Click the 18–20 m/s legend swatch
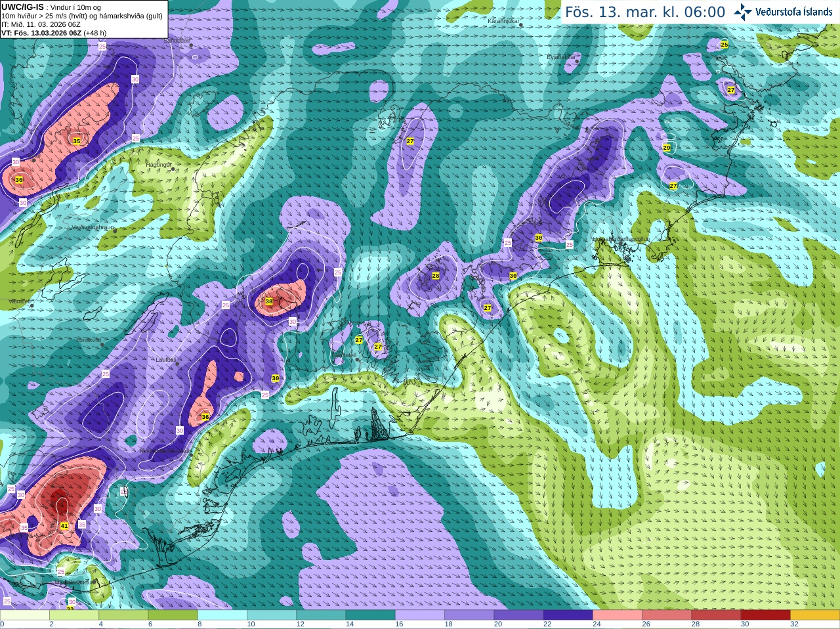840x629 pixels. 469,615
